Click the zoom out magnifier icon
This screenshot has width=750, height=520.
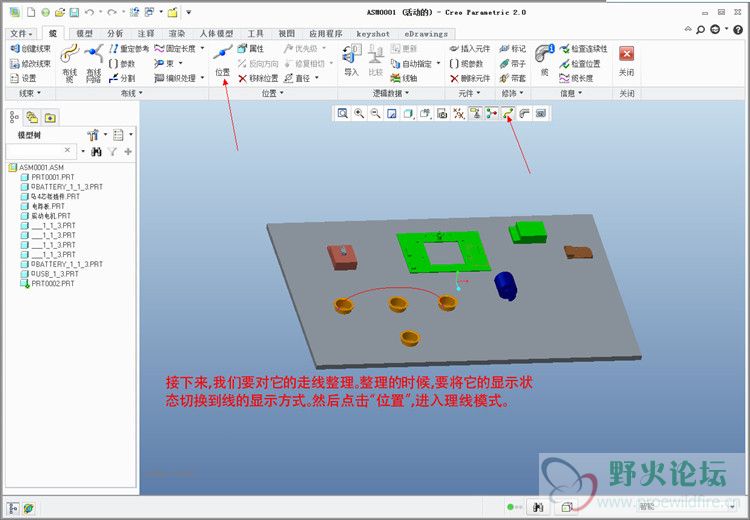(x=375, y=113)
